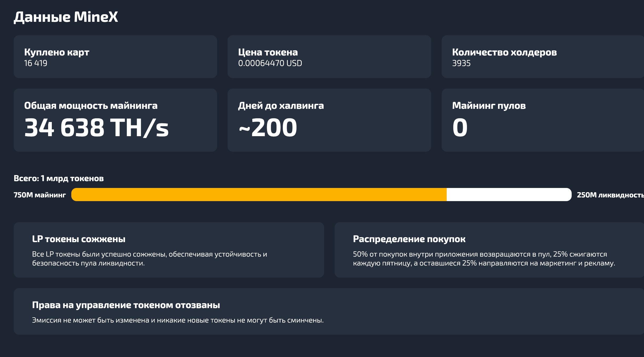The width and height of the screenshot is (644, 357).
Task: Click the "Данные MineX" page heading
Action: click(x=66, y=17)
